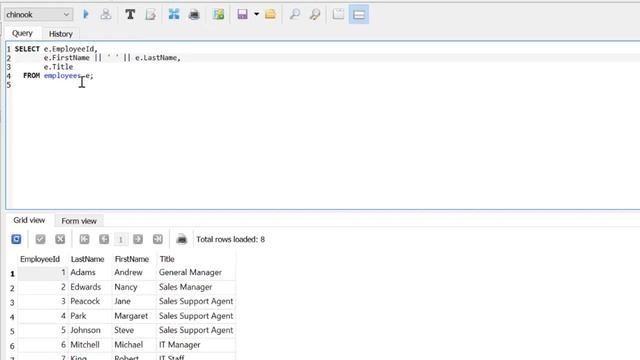This screenshot has width=640, height=360.
Task: Select result row header 1
Action: click(12, 273)
